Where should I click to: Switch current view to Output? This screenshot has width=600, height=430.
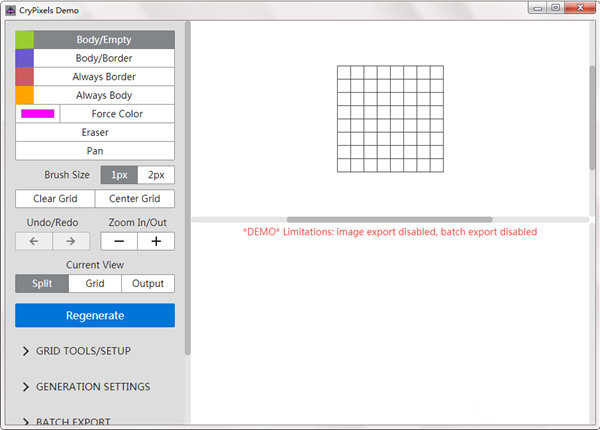click(x=148, y=283)
